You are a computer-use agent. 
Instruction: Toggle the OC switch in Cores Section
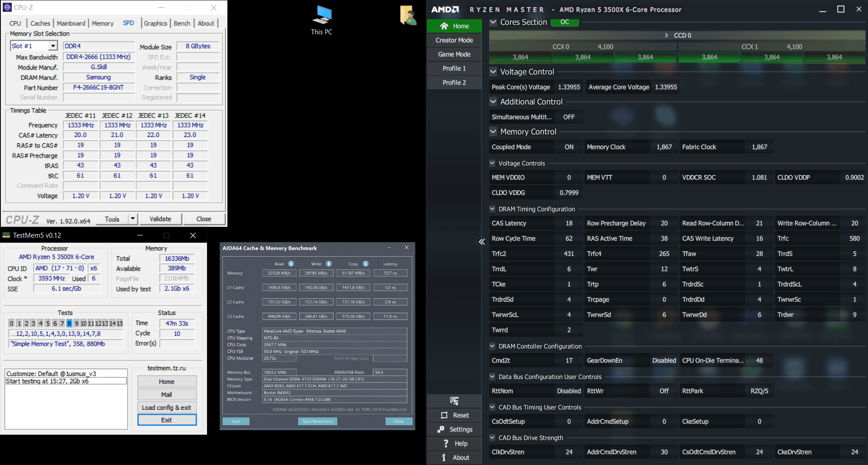[565, 22]
